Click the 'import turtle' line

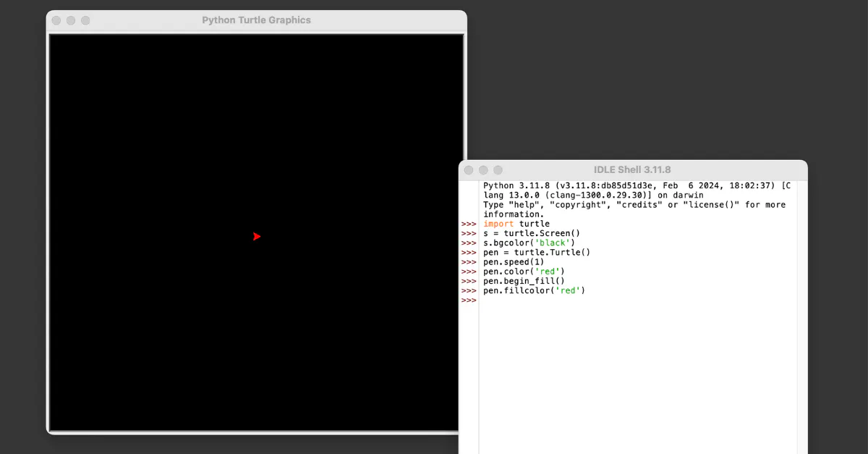(516, 224)
